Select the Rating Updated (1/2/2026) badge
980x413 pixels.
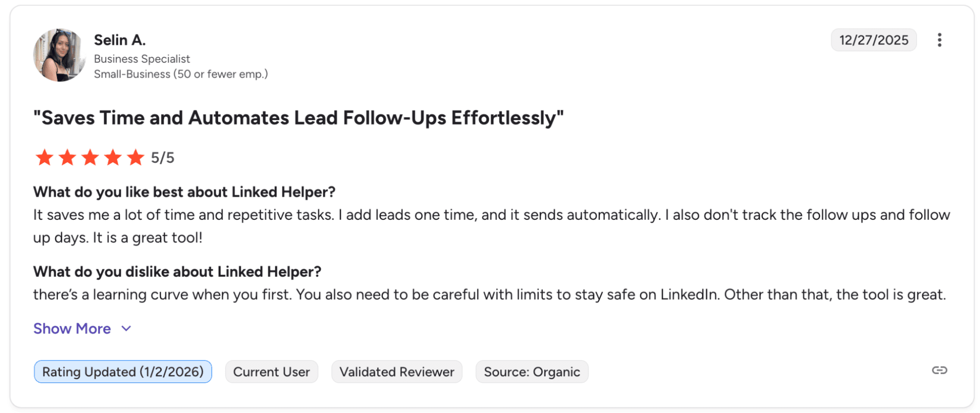(123, 372)
